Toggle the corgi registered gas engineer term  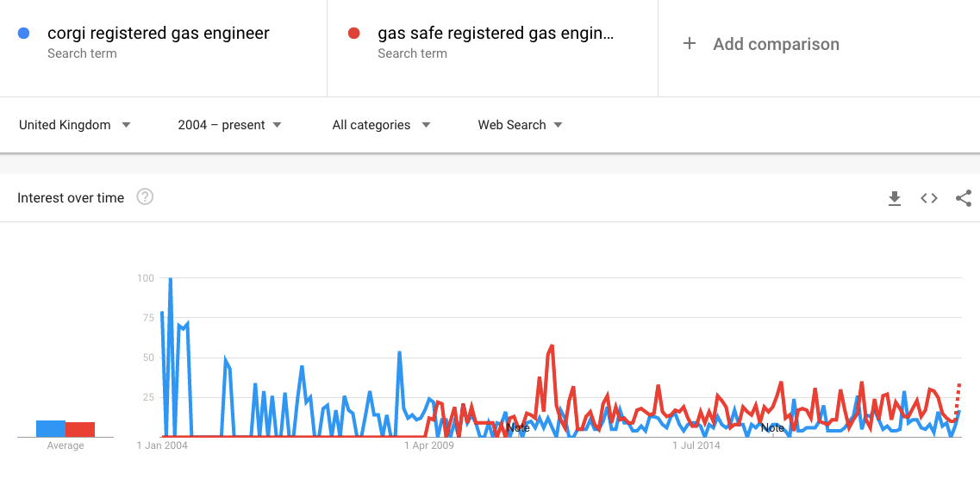click(159, 33)
